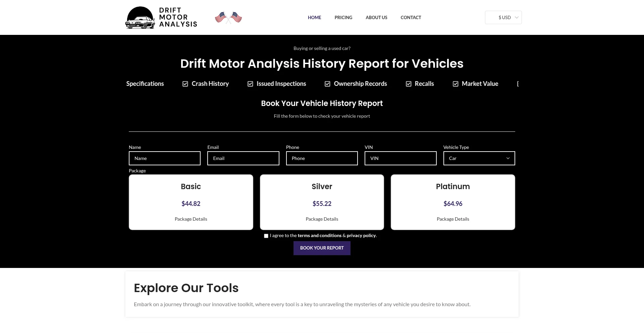
Task: Click the Recalls checkmark icon
Action: pyautogui.click(x=409, y=84)
